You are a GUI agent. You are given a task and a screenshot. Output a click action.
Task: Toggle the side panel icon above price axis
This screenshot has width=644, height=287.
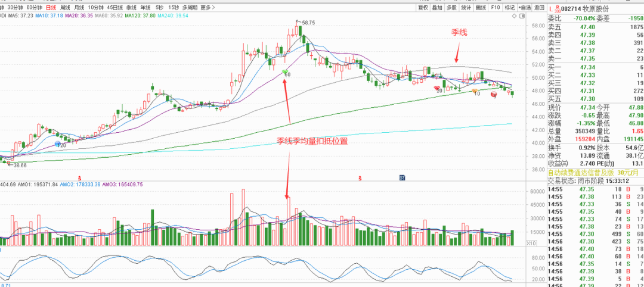coord(522,15)
